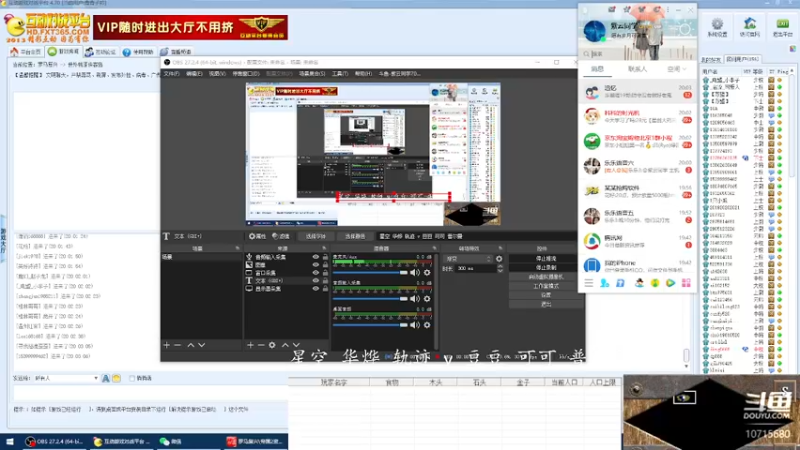Open QQ vertical dots more menu

[668, 10]
